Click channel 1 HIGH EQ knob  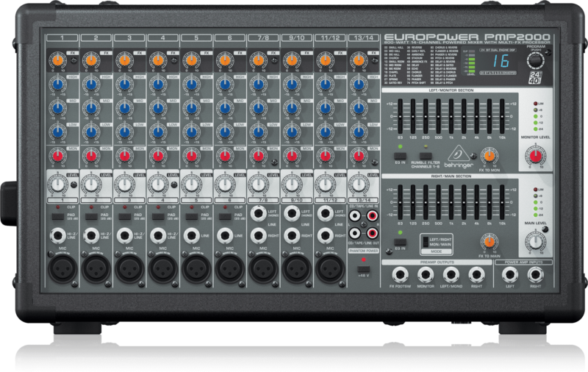[58, 85]
